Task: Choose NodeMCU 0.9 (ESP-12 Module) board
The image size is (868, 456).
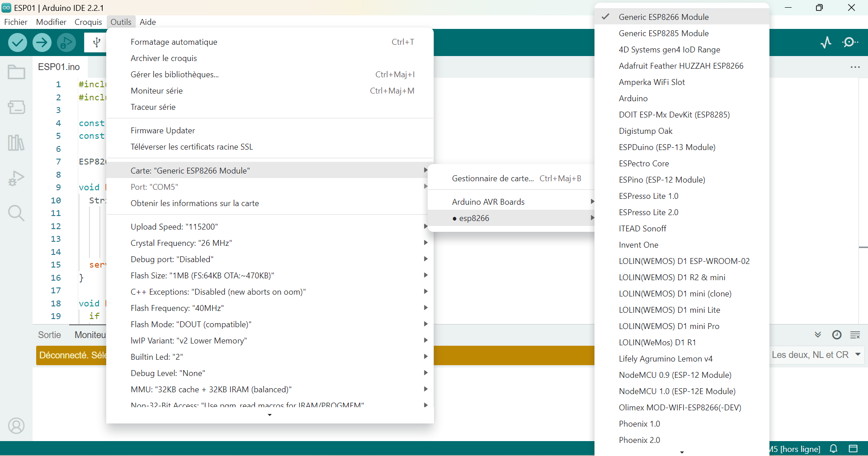Action: pyautogui.click(x=682, y=375)
